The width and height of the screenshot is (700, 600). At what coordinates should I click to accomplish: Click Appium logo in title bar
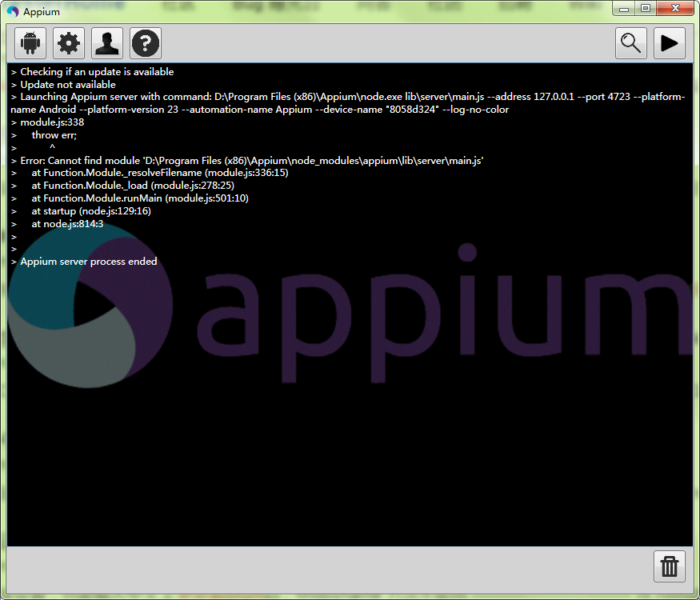[x=13, y=11]
